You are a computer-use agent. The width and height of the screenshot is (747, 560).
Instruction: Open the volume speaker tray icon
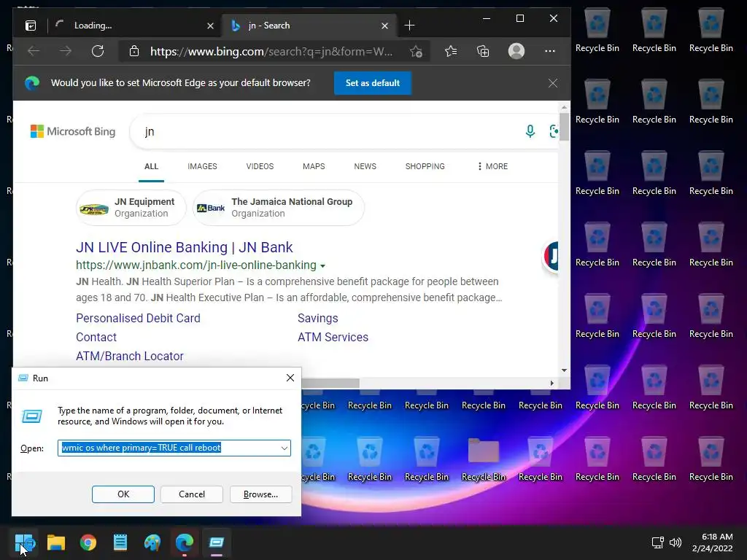coord(675,542)
